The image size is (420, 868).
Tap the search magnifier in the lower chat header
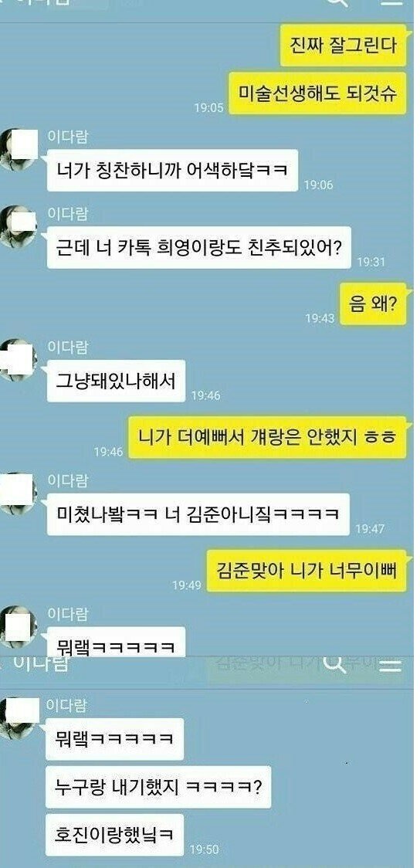click(334, 665)
